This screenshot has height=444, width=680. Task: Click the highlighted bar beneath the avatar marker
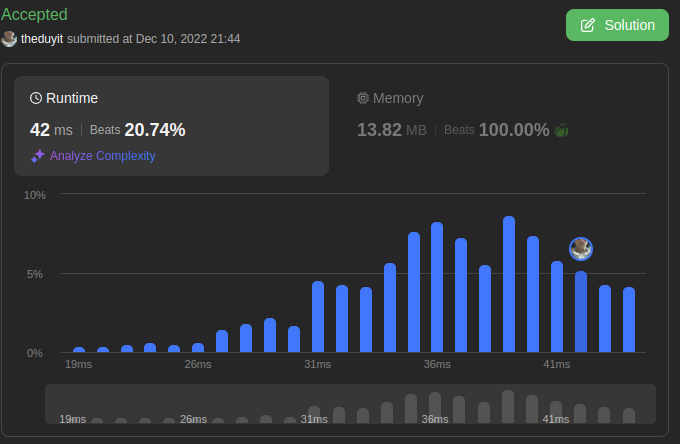[x=581, y=312]
